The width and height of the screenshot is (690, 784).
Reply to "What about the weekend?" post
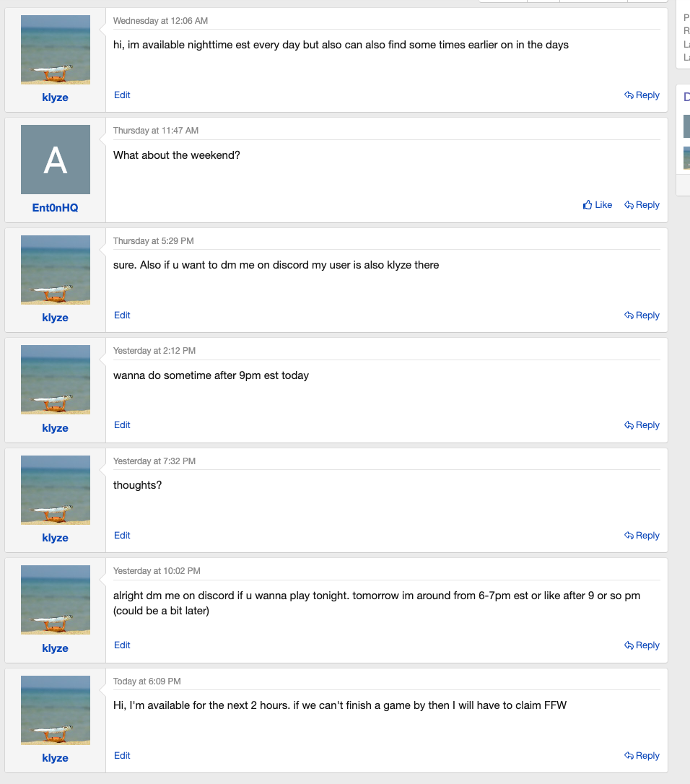[642, 205]
